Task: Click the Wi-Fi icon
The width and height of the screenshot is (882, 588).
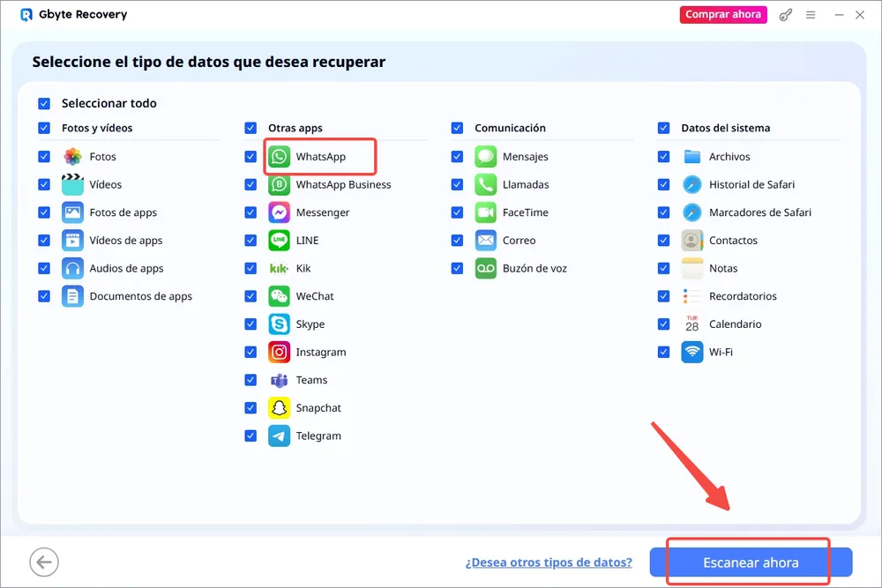Action: point(691,352)
